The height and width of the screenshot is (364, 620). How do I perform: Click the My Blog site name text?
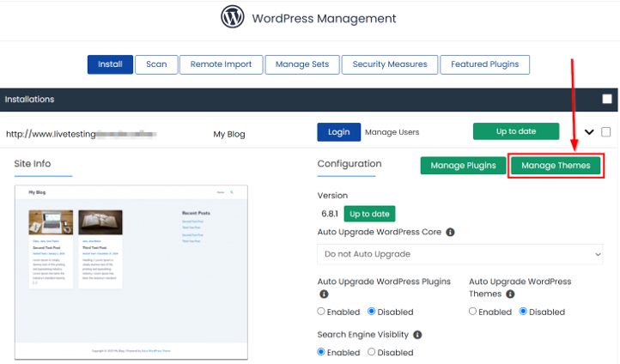pos(229,135)
